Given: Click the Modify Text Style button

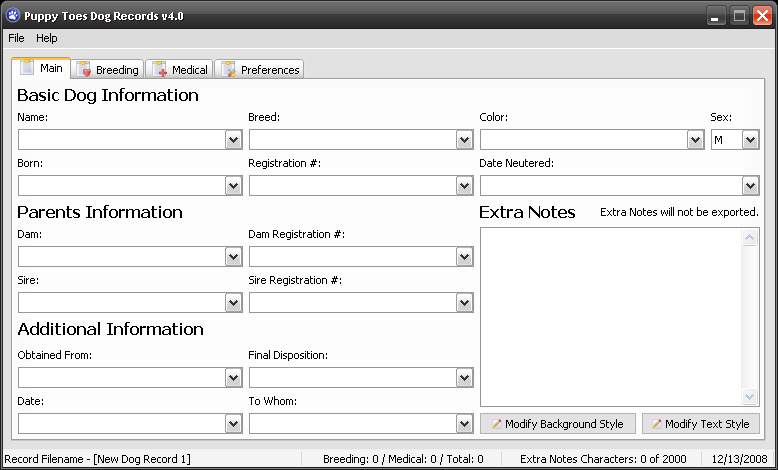Looking at the screenshot, I should 701,424.
